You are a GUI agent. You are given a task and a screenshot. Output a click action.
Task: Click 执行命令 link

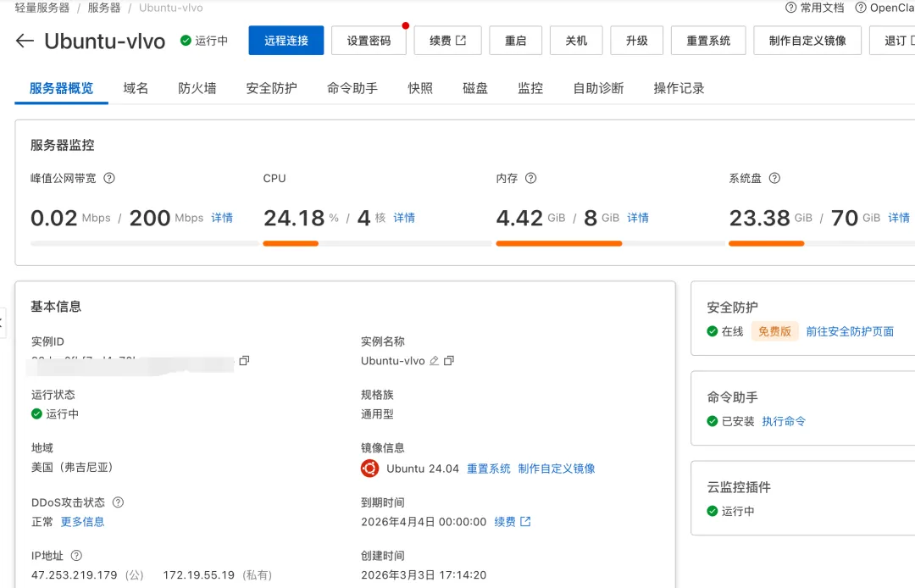pyautogui.click(x=784, y=421)
